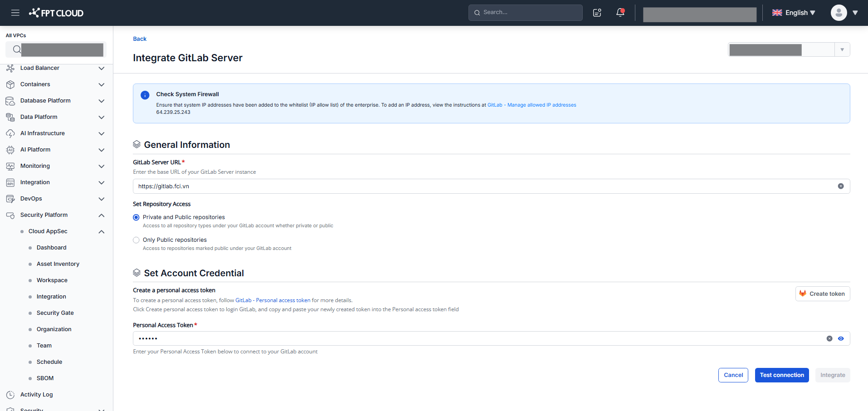Open Integration under Cloud AppSec
This screenshot has height=411, width=868.
coord(51,297)
